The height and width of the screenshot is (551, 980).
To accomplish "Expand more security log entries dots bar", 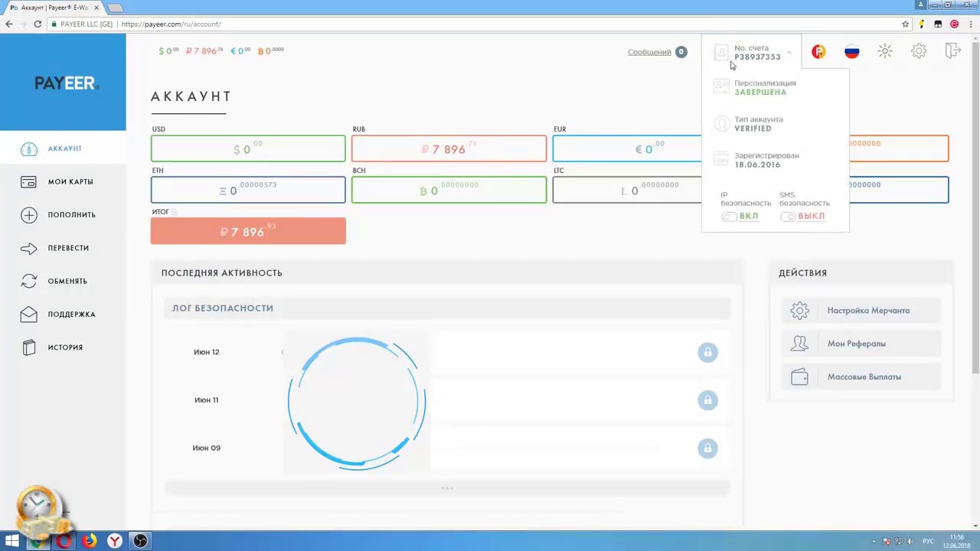I will (447, 488).
